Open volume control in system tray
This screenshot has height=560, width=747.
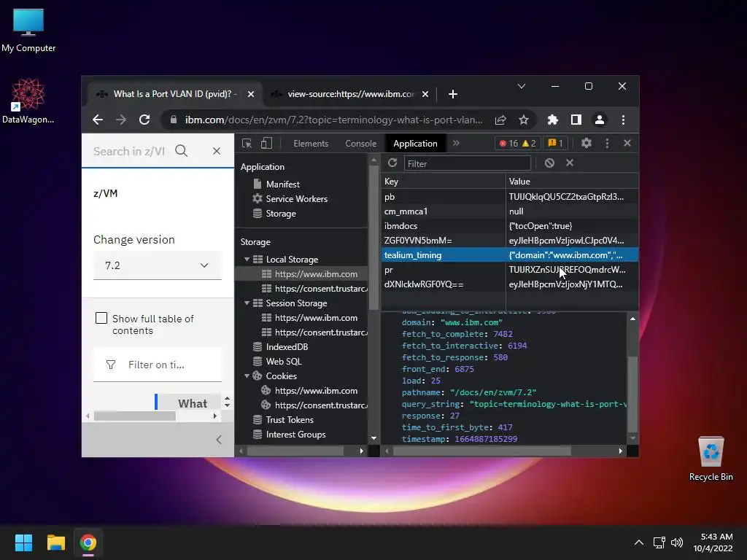[x=676, y=542]
